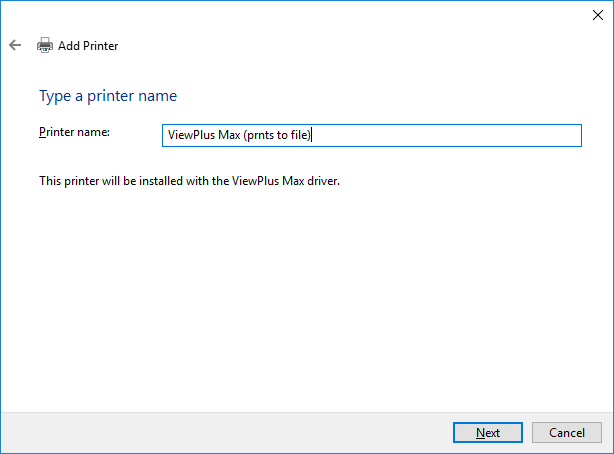The width and height of the screenshot is (614, 454).
Task: Place cursor in the misspelled word prnts
Action: (260, 135)
